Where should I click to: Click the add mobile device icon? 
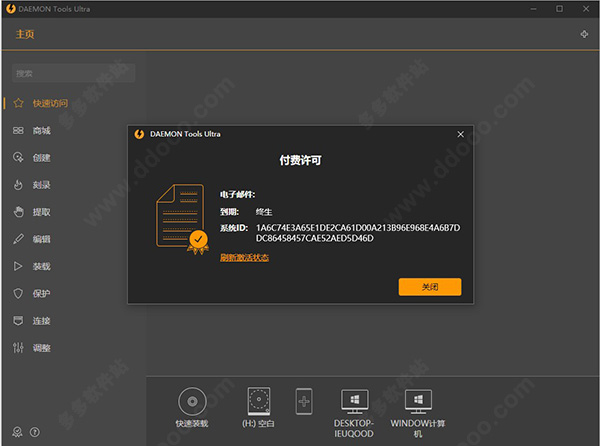pyautogui.click(x=304, y=401)
